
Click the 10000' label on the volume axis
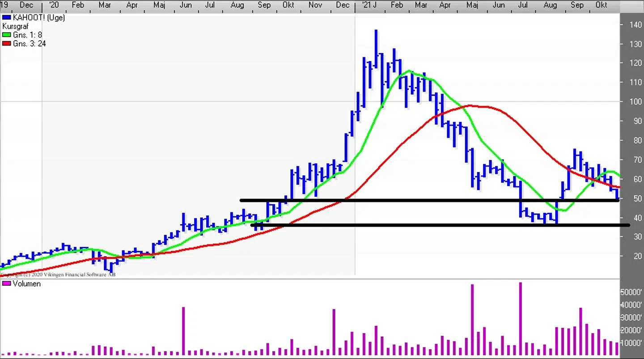[631, 343]
